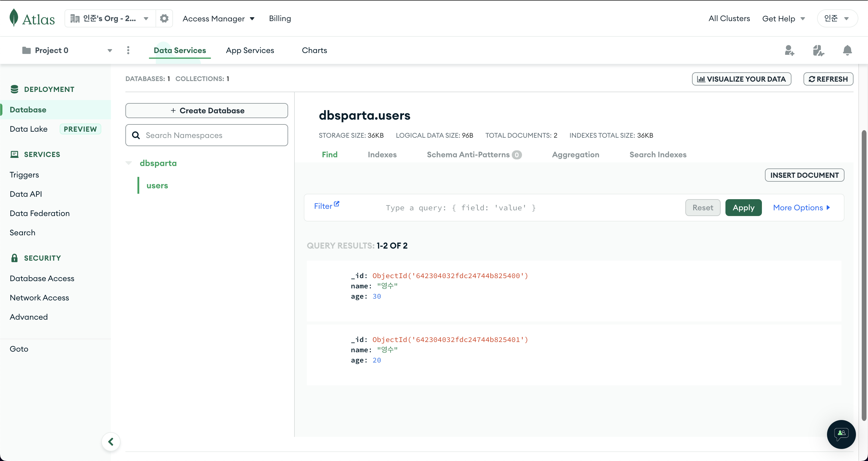The height and width of the screenshot is (461, 868).
Task: Click ObjectId ending in 825401
Action: point(450,339)
